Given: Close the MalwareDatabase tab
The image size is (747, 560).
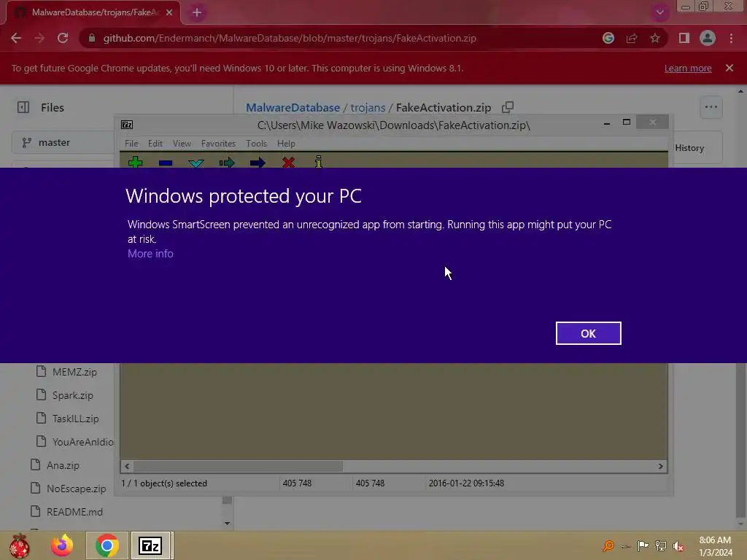Looking at the screenshot, I should tap(169, 12).
